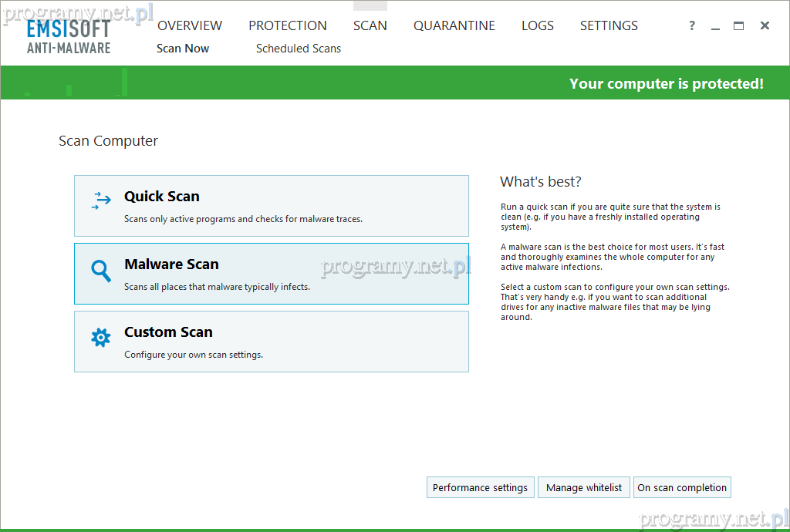Screen dimensions: 790x532
Task: Go to the Overview tab
Action: [x=190, y=26]
